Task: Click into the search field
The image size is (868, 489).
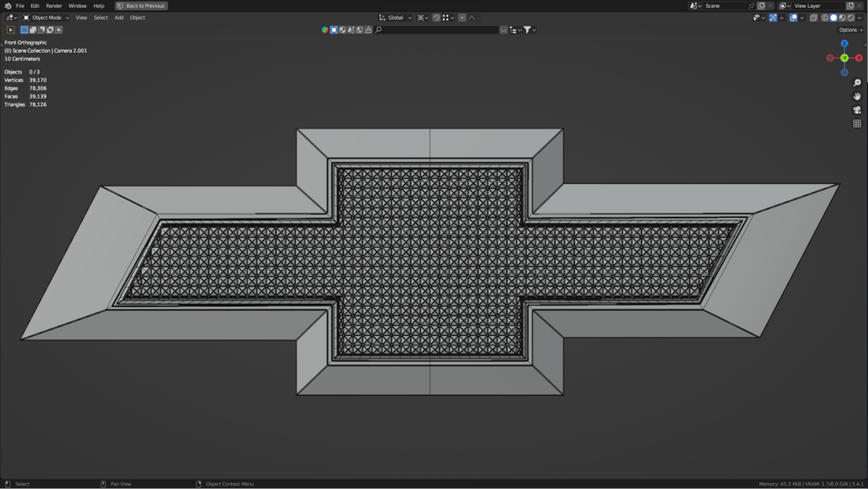Action: [436, 30]
